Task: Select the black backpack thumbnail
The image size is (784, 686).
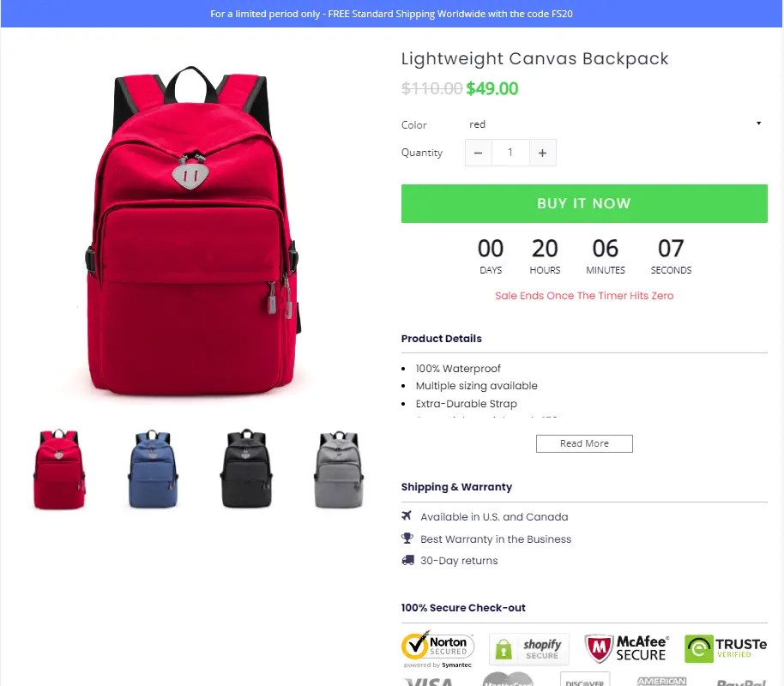Action: coord(246,468)
